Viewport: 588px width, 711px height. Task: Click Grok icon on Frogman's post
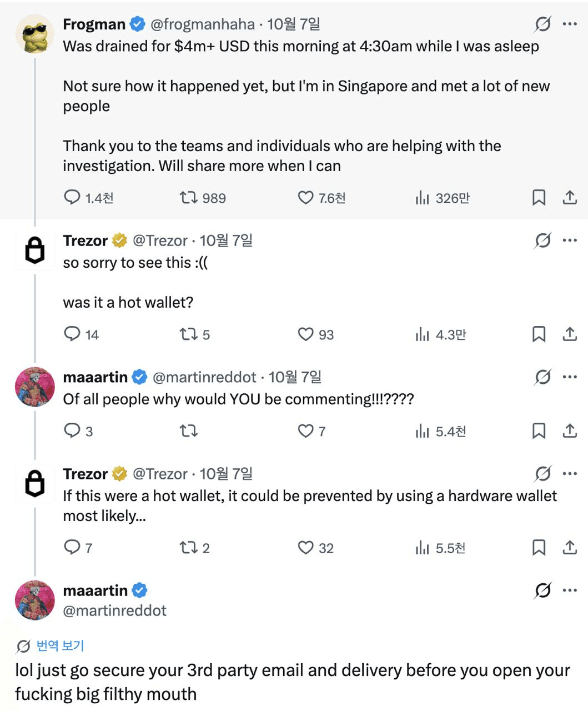click(542, 24)
